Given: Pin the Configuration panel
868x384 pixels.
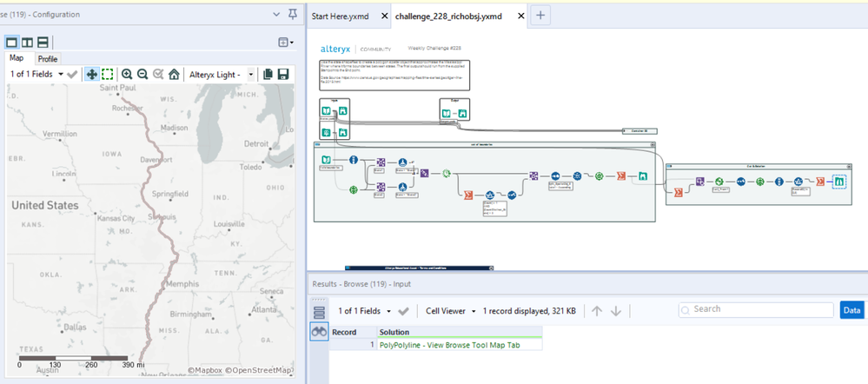Looking at the screenshot, I should [x=293, y=15].
